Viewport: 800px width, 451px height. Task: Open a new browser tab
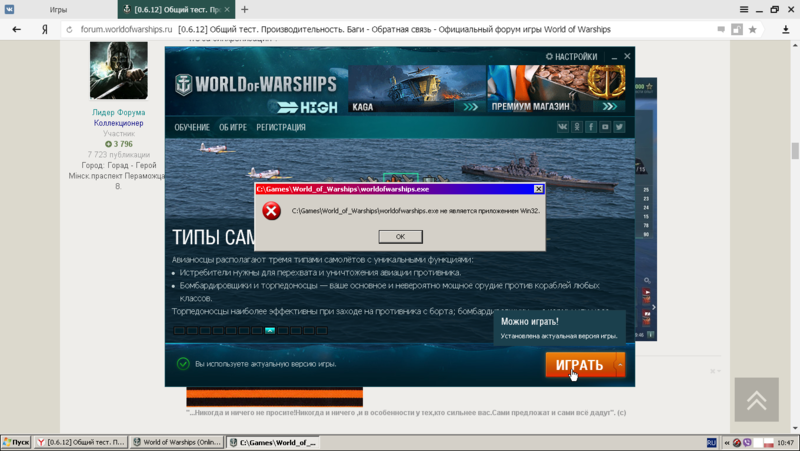point(245,9)
